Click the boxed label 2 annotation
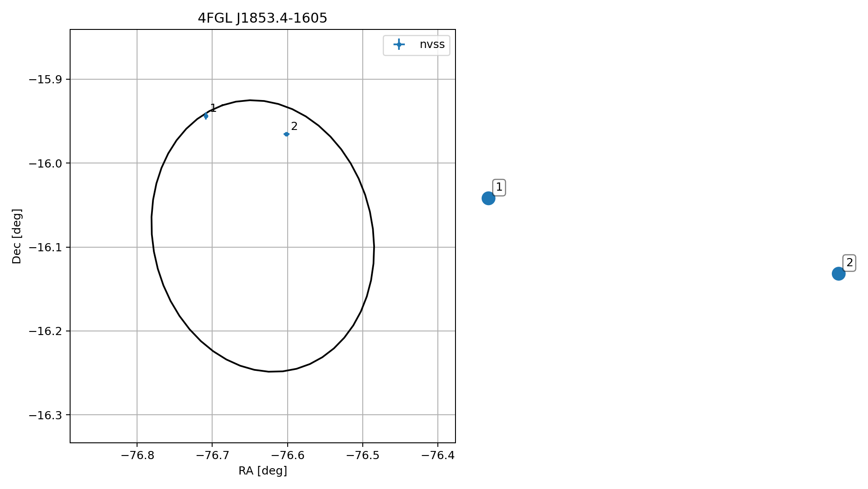The image size is (868, 489). pyautogui.click(x=849, y=263)
